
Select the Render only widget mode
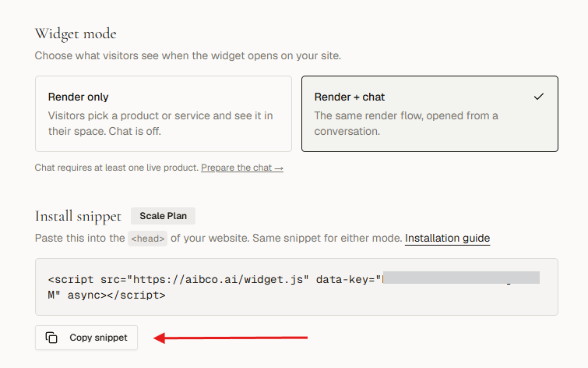pos(164,114)
